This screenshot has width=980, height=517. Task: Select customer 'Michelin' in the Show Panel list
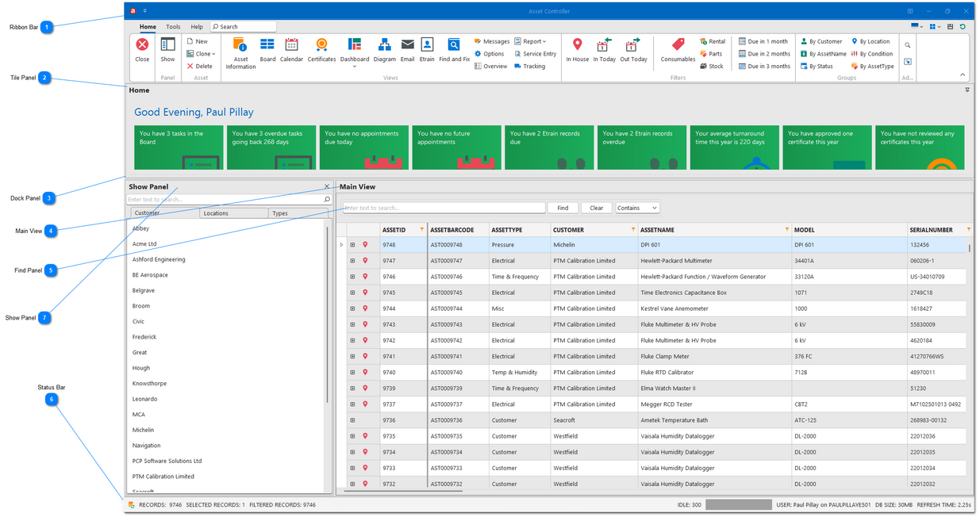144,430
